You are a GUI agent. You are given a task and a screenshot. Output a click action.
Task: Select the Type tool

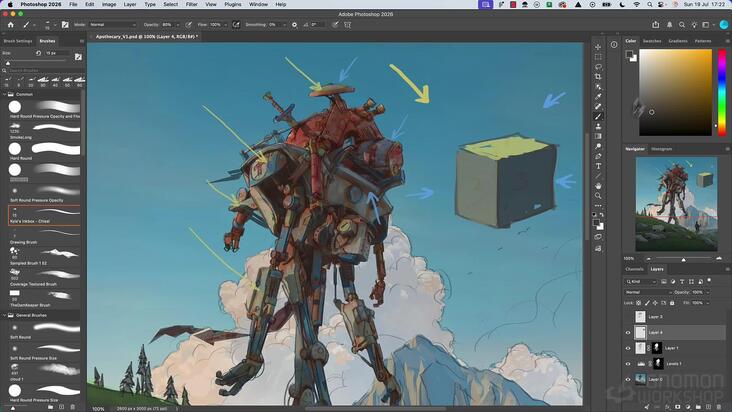[x=598, y=166]
